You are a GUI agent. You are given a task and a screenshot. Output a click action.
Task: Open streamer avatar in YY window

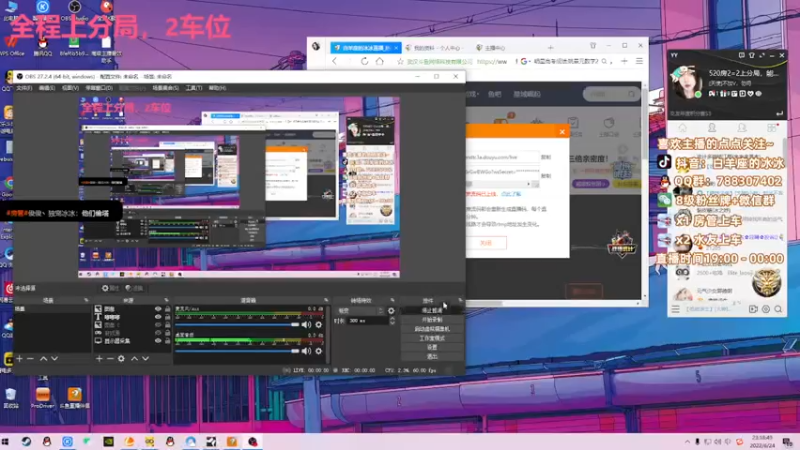pos(686,82)
